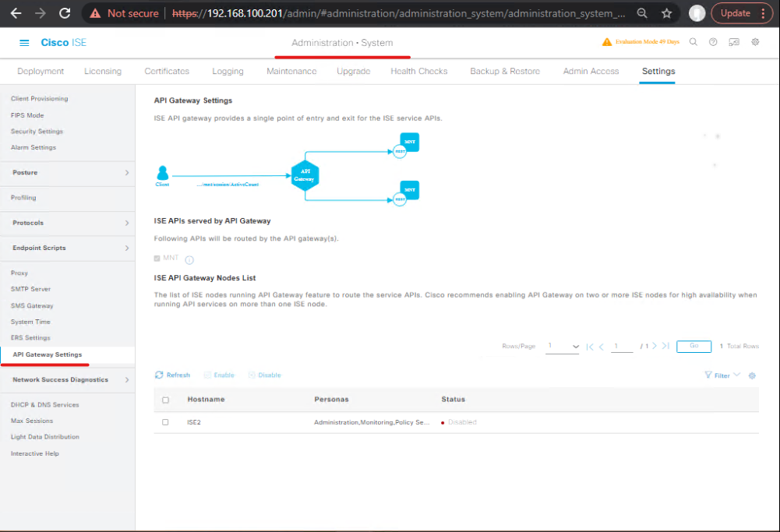Open the system settings gear icon
The image size is (780, 532).
point(755,42)
